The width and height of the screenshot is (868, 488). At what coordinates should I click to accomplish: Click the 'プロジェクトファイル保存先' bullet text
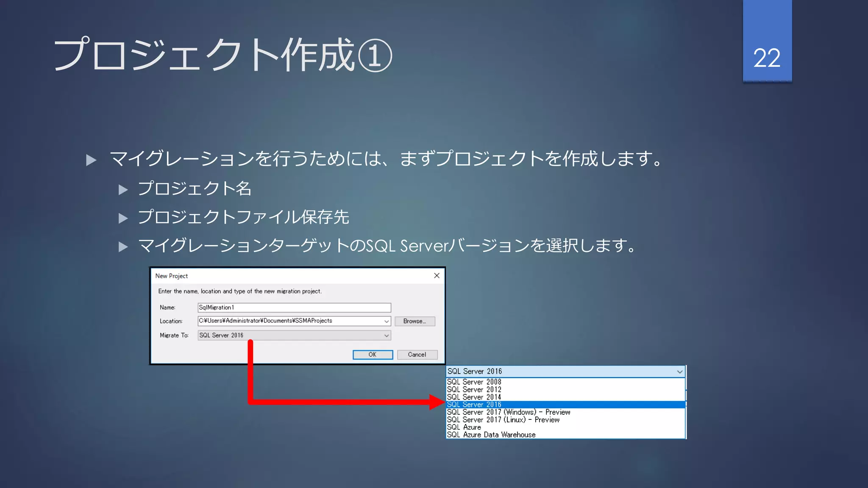(x=243, y=217)
